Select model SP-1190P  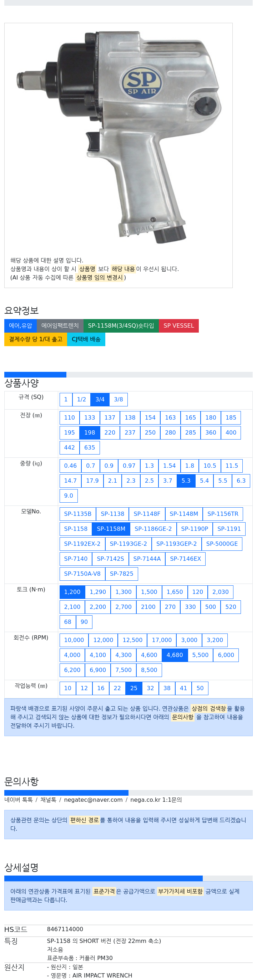point(195,529)
